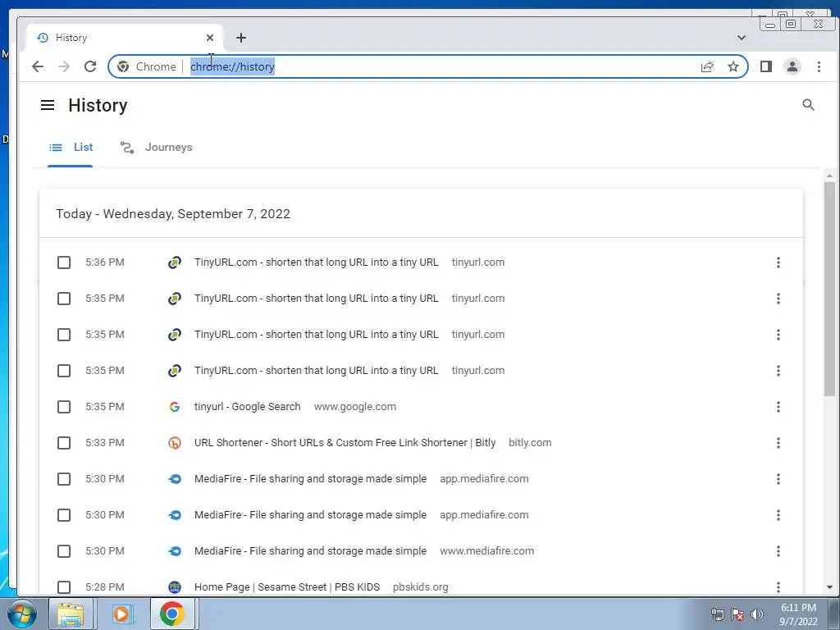The image size is (840, 630).
Task: Click the scrollbar up arrow
Action: pos(830,176)
